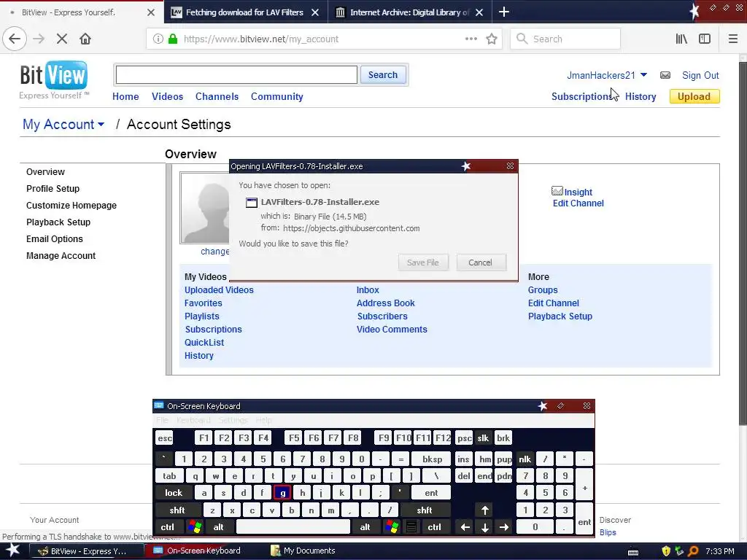Toggle the left alt key
Viewport: 747px width, 560px height.
[218, 527]
